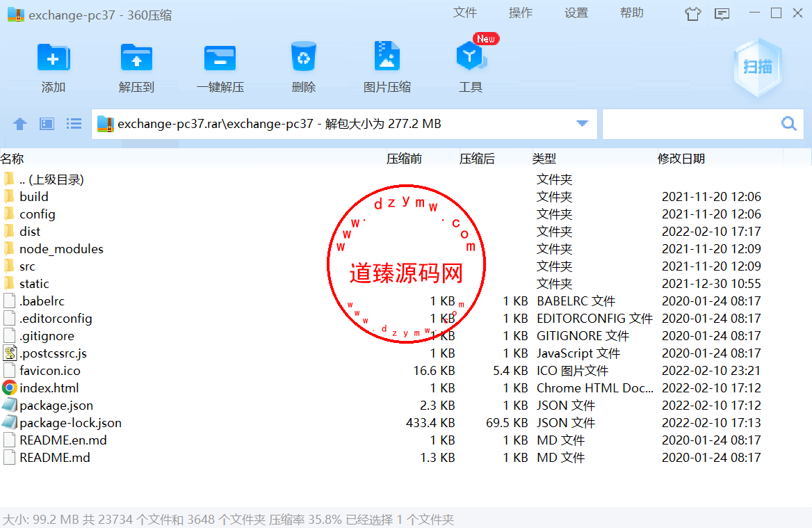Click the 360压缩 app logo icon
This screenshot has height=528, width=812.
(15, 15)
